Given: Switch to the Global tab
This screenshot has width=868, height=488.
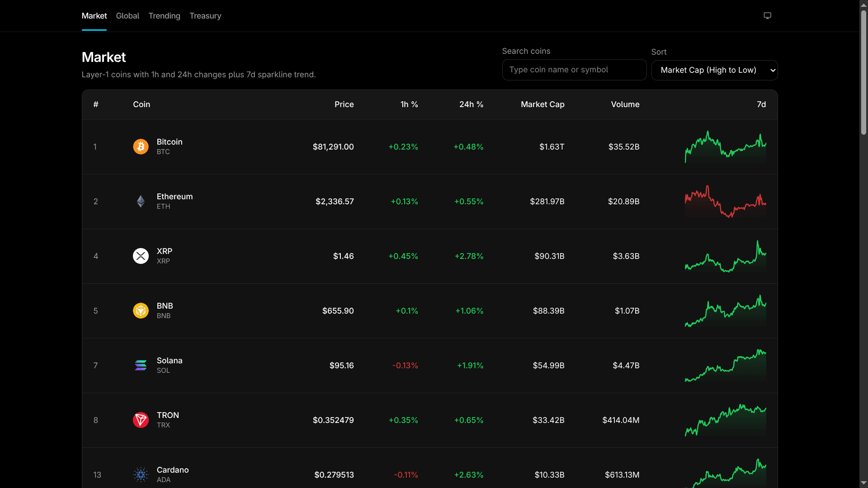Looking at the screenshot, I should (x=127, y=16).
